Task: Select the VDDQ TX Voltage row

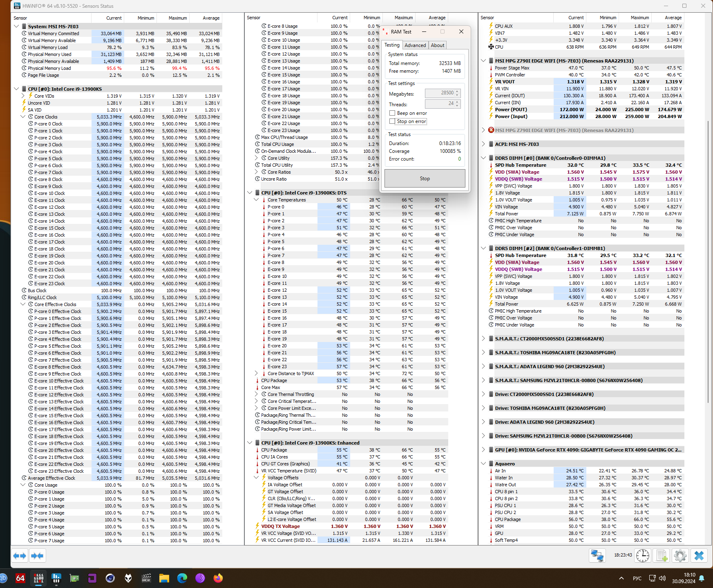Action: [351, 526]
